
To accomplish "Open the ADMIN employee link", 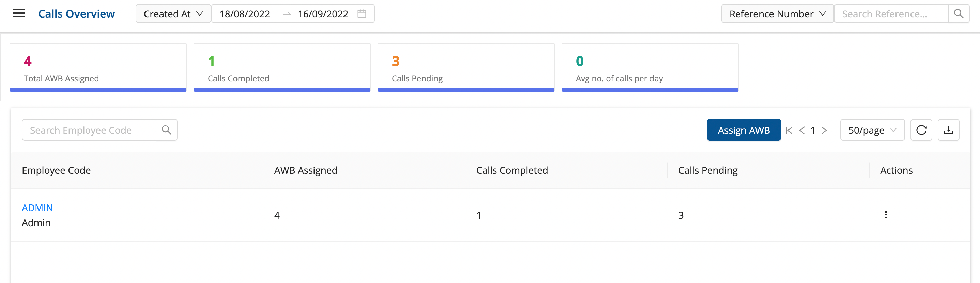I will coord(37,208).
